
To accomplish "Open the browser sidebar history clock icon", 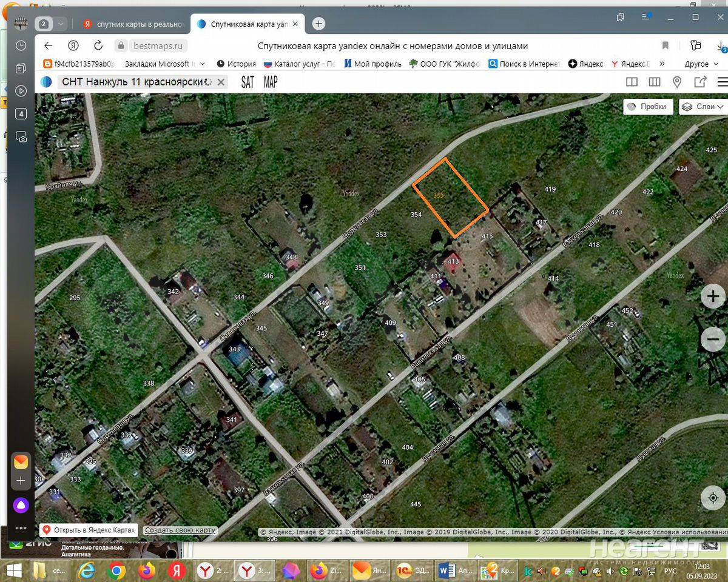I will [21, 45].
